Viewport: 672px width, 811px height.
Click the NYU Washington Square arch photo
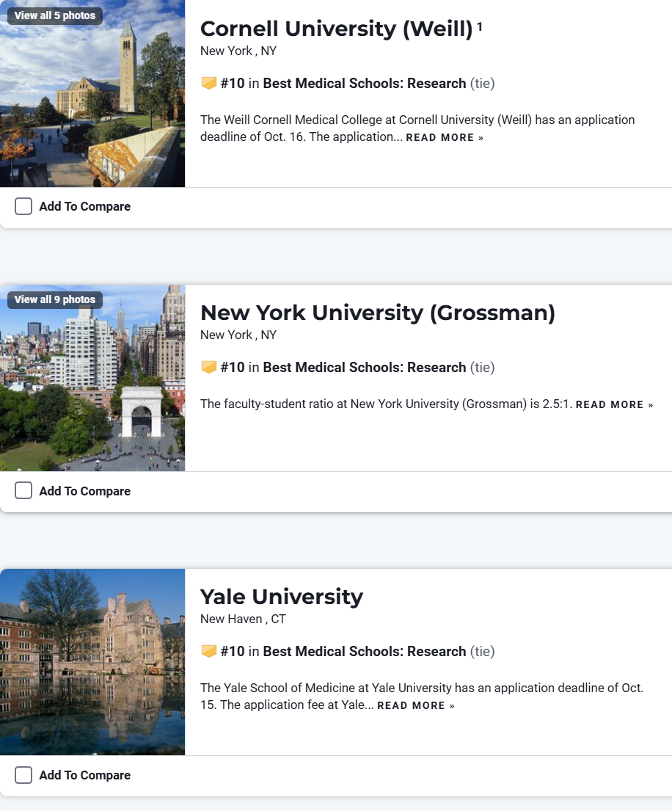[x=92, y=389]
